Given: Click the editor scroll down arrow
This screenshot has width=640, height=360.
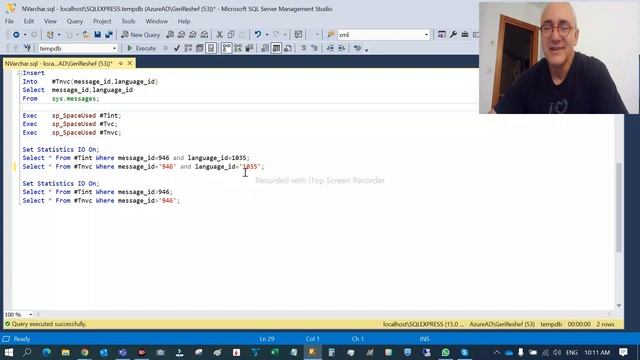Looking at the screenshot, I should click(x=619, y=306).
